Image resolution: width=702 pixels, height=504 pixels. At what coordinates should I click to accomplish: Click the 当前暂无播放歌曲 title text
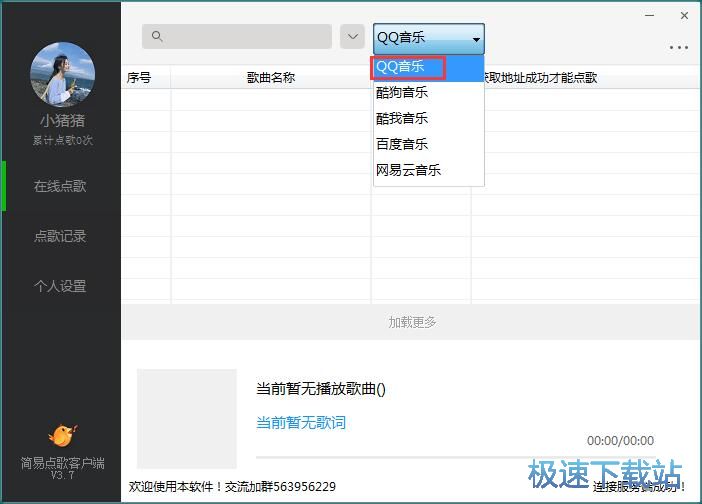point(321,389)
